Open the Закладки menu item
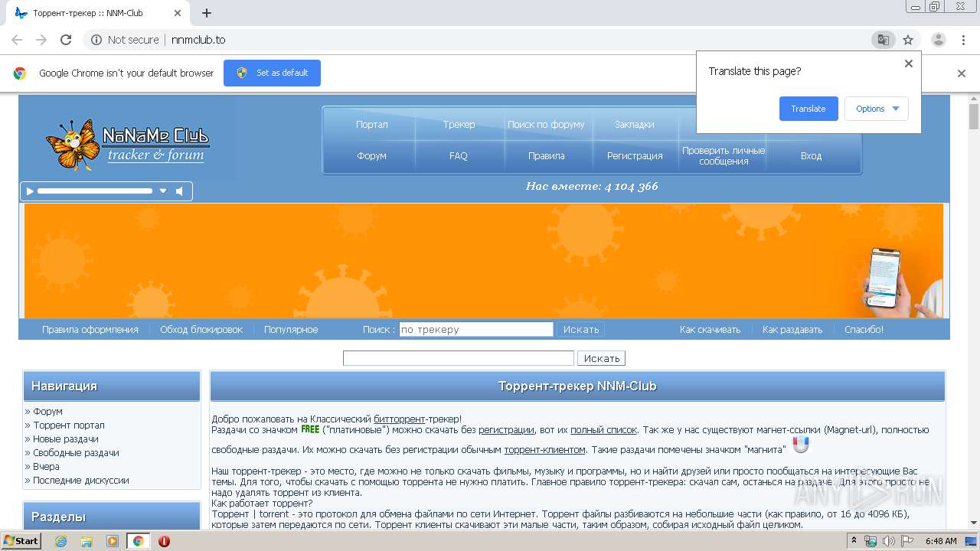980x551 pixels. tap(635, 125)
